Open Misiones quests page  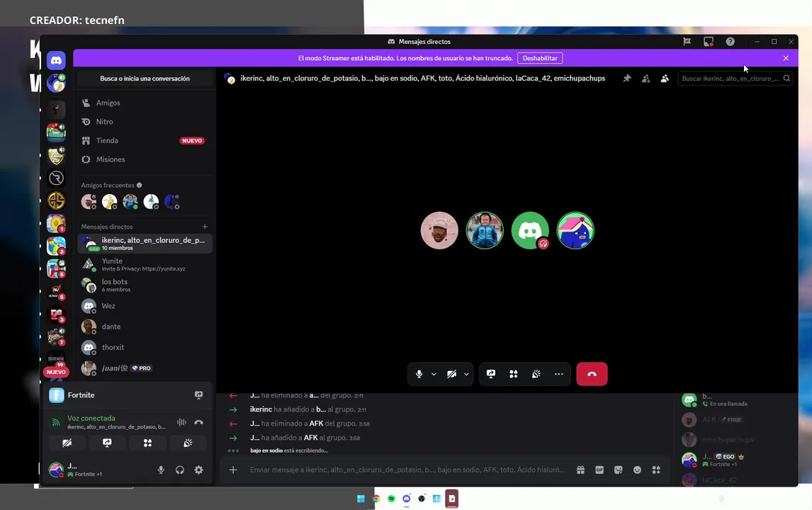pyautogui.click(x=145, y=159)
